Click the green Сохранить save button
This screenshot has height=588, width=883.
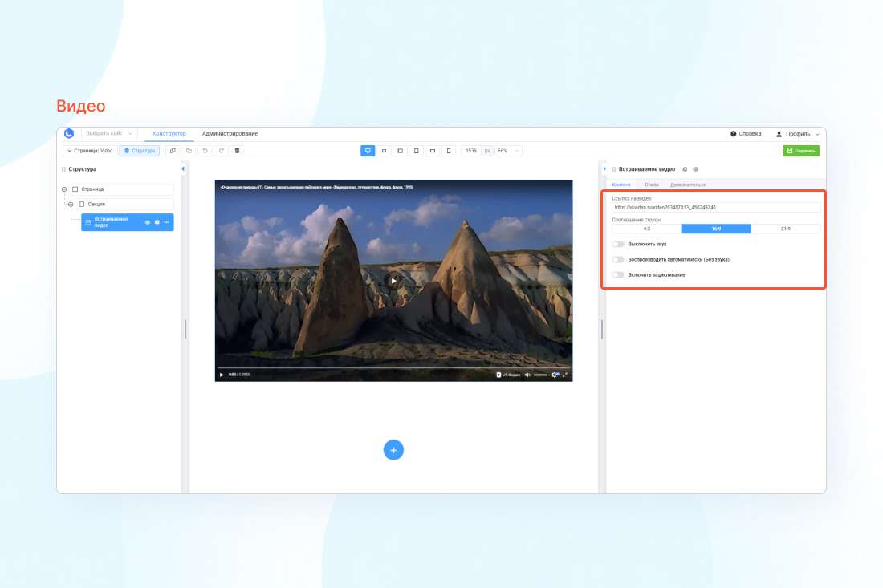(801, 151)
